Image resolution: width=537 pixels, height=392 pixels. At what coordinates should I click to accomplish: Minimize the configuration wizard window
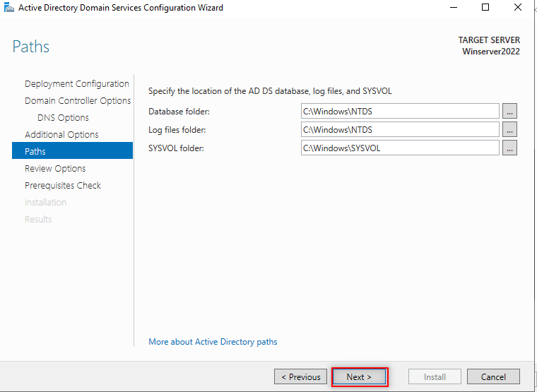tap(452, 8)
